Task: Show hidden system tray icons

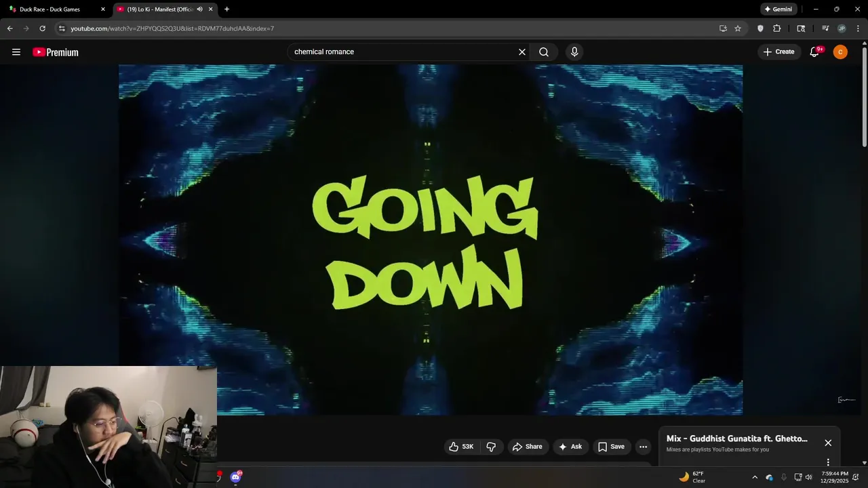Action: tap(755, 477)
